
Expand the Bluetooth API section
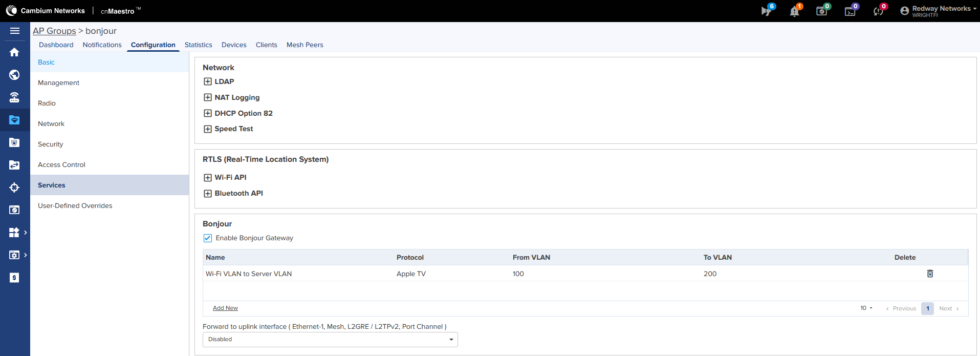tap(208, 194)
